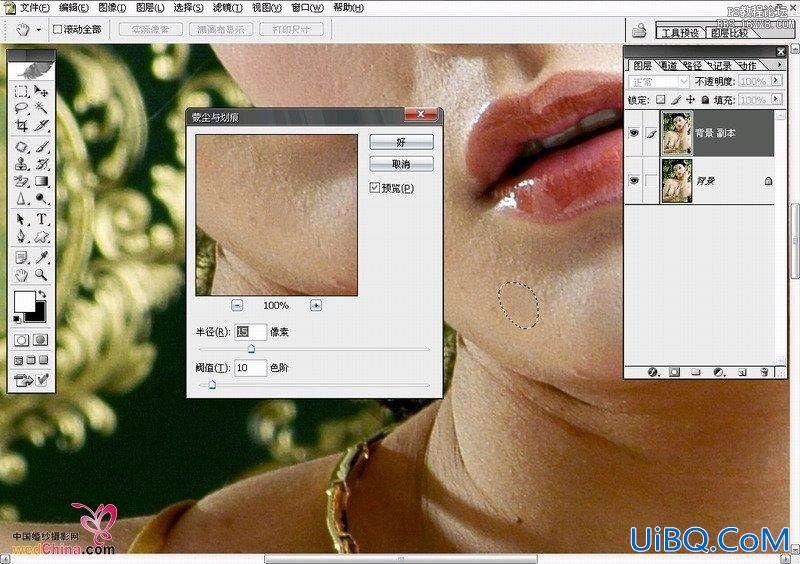The image size is (800, 564).
Task: Select the Dodge tool
Action: (41, 198)
